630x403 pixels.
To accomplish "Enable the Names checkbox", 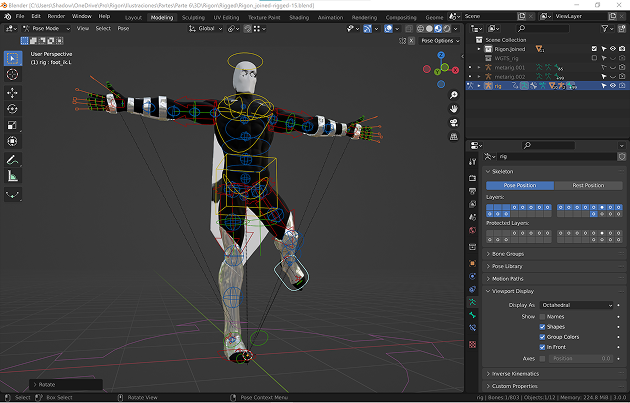I will point(543,316).
